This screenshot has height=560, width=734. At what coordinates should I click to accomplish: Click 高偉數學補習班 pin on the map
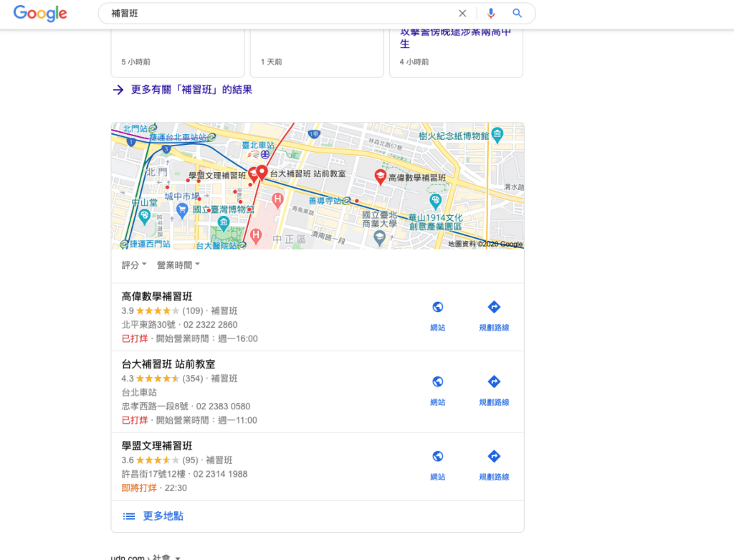click(x=381, y=176)
